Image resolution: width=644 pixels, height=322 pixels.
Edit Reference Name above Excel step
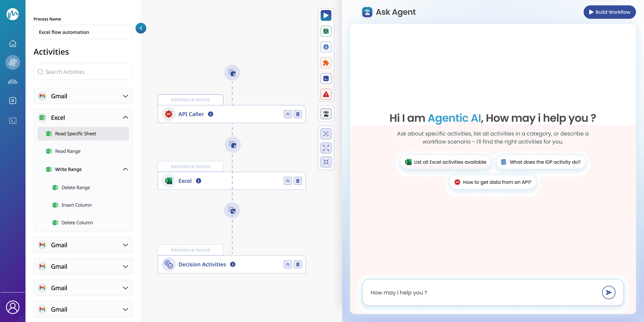(190, 167)
